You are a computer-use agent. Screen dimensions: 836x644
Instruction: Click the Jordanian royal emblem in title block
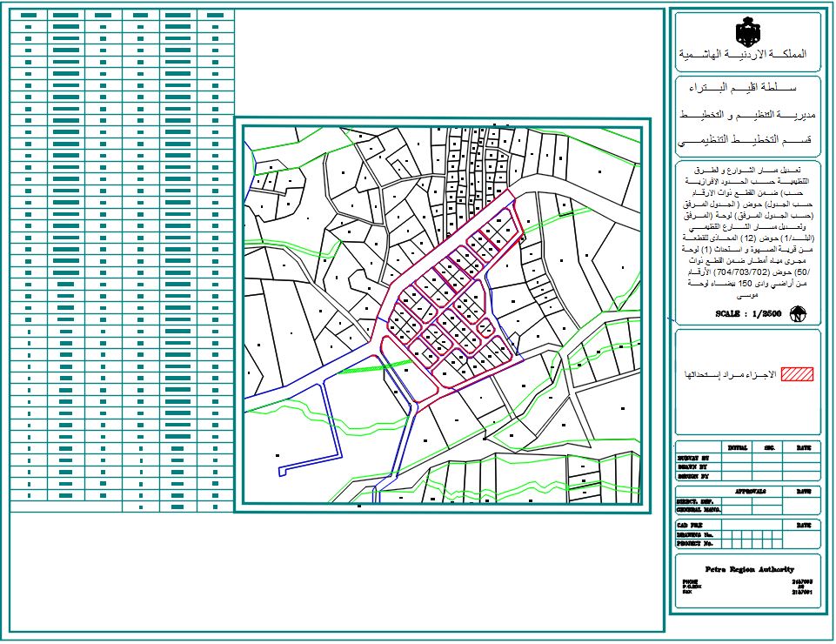coord(746,32)
